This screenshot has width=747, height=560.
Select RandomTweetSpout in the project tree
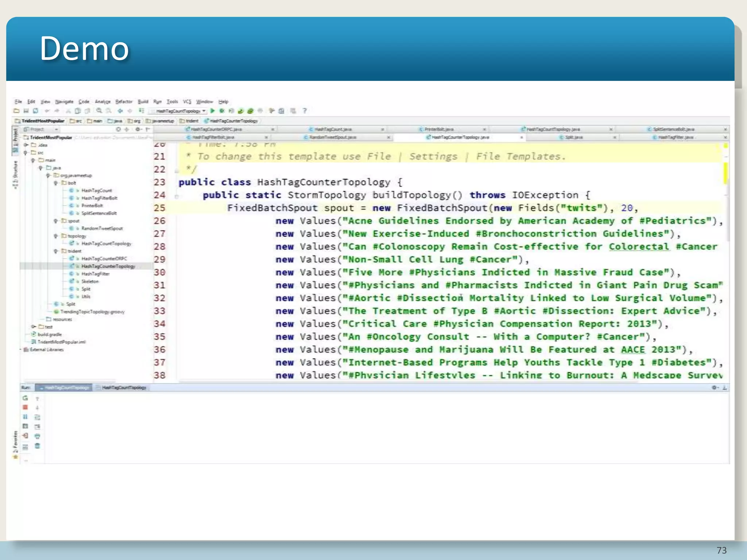click(102, 229)
